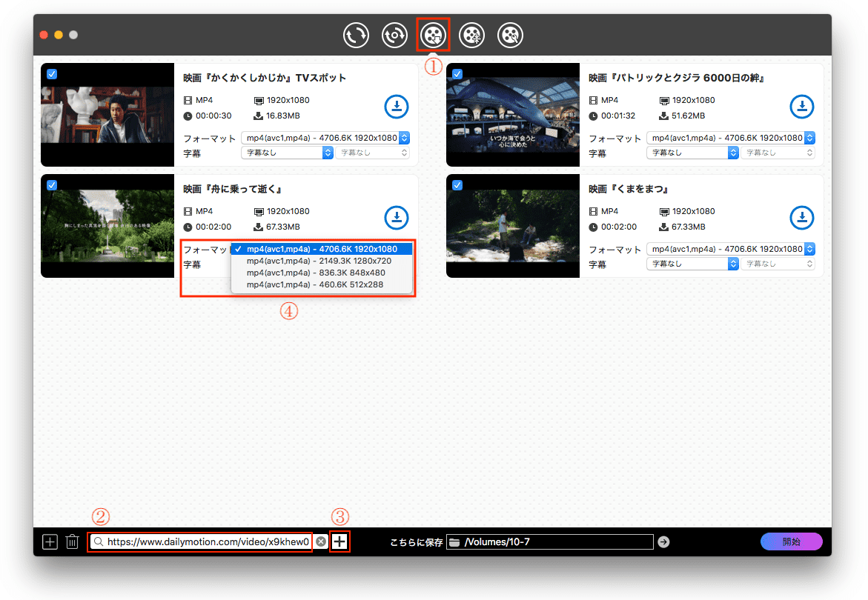Open subtitle dropdown for パトリックとクジラ

tap(692, 153)
